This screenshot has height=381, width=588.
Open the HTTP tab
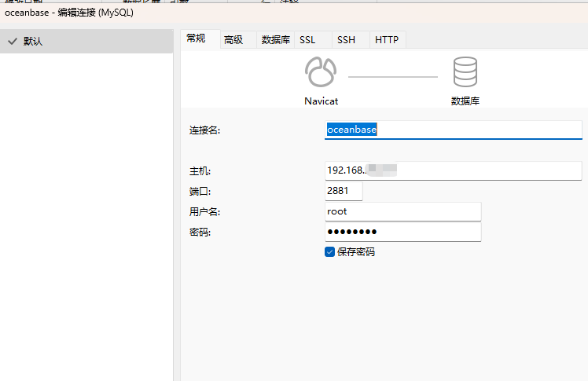pyautogui.click(x=388, y=40)
